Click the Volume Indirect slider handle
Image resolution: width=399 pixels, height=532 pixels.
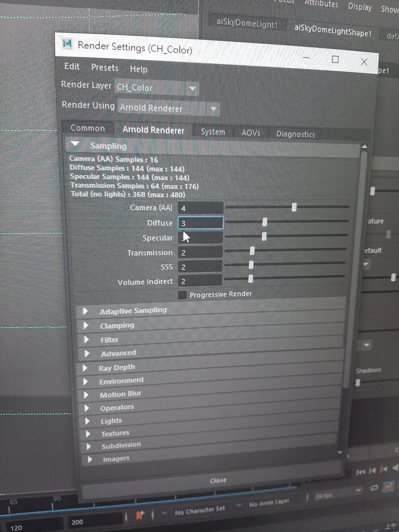coord(250,279)
